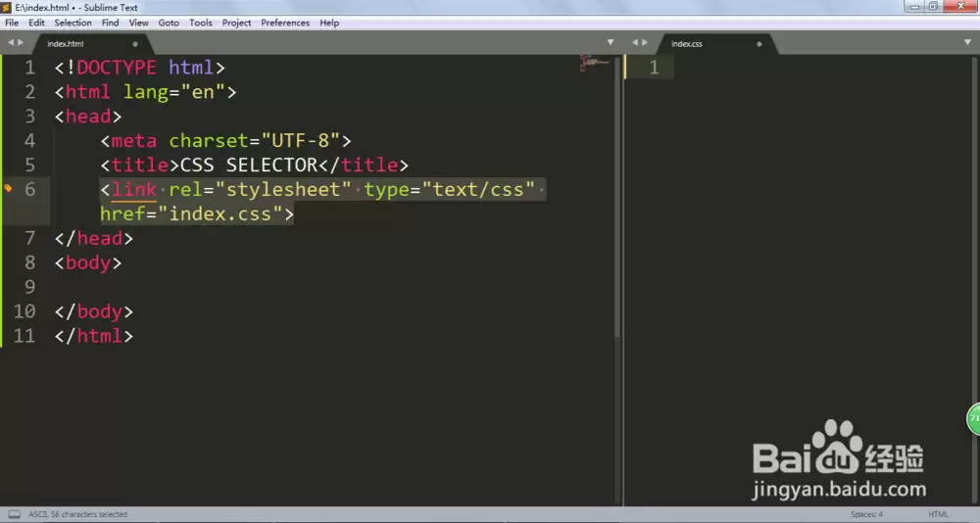Click the link tag name on line 6

(133, 189)
